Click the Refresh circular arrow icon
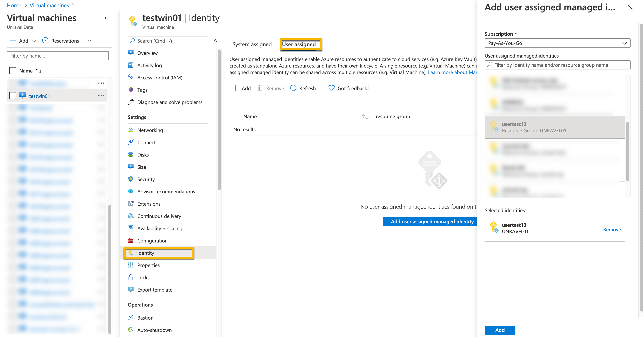The height and width of the screenshot is (338, 644). coord(293,88)
